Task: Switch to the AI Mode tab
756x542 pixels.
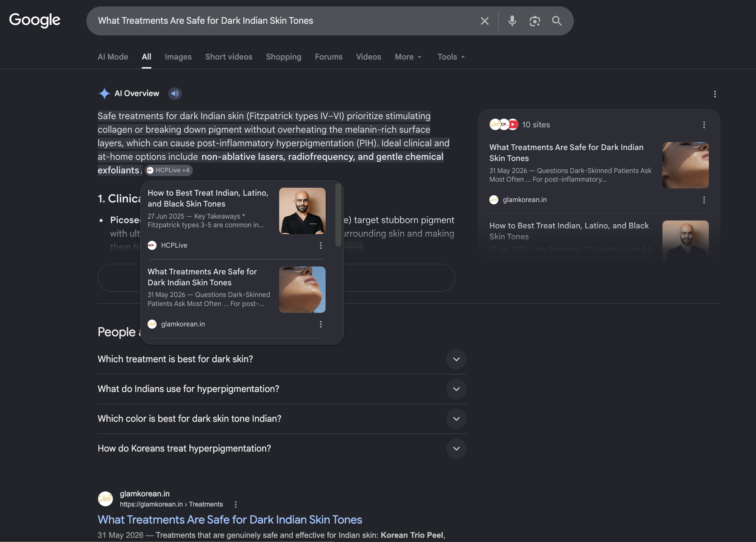Action: (113, 57)
